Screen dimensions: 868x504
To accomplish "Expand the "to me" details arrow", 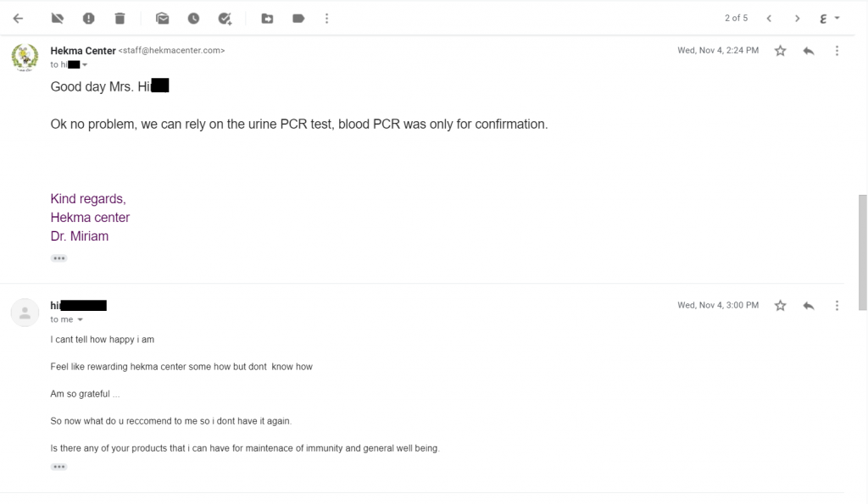I will (x=81, y=320).
